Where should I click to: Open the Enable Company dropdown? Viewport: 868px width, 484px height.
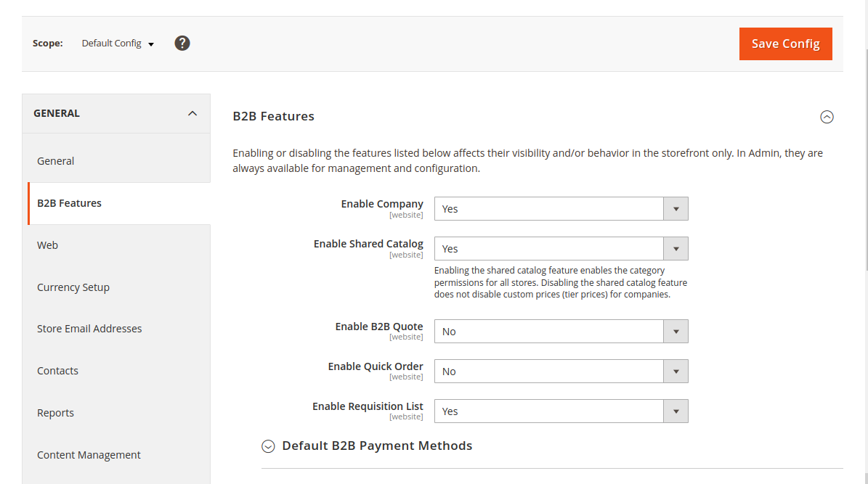pyautogui.click(x=561, y=209)
